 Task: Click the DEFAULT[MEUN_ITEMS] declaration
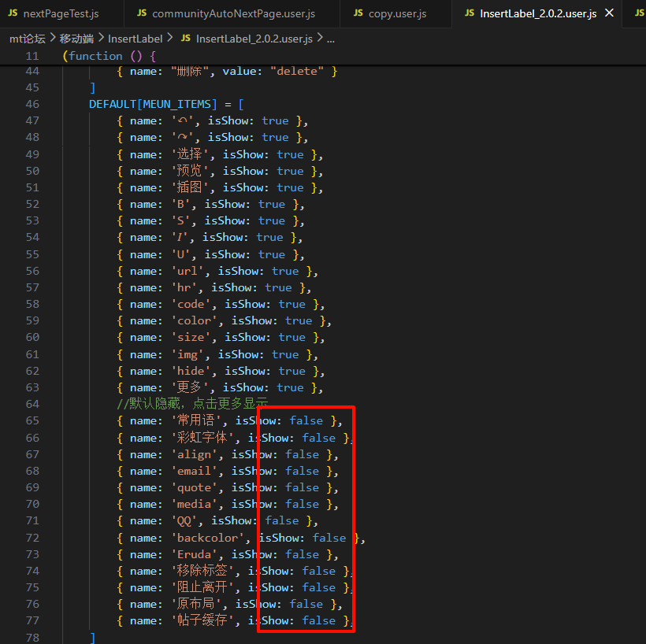(153, 104)
